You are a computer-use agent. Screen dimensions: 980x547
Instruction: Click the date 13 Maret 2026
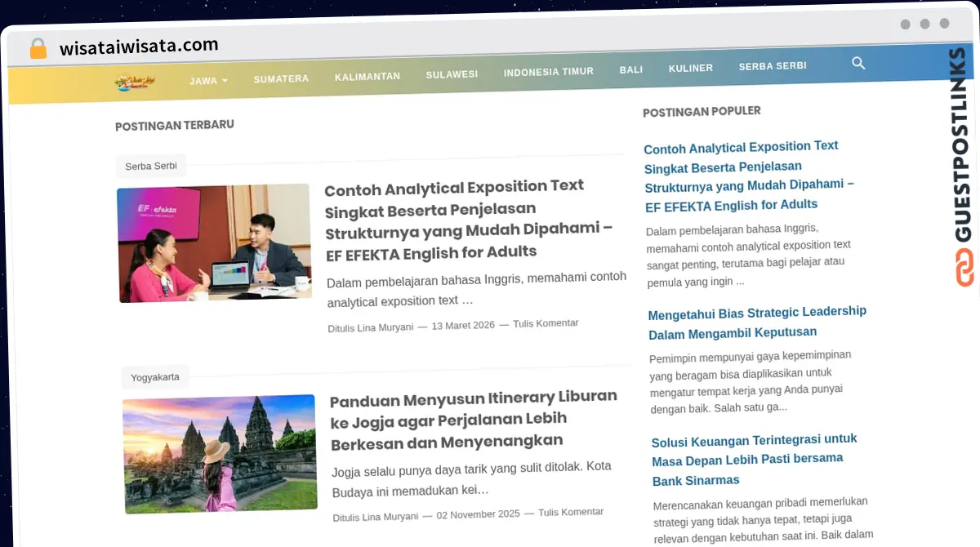click(x=463, y=325)
